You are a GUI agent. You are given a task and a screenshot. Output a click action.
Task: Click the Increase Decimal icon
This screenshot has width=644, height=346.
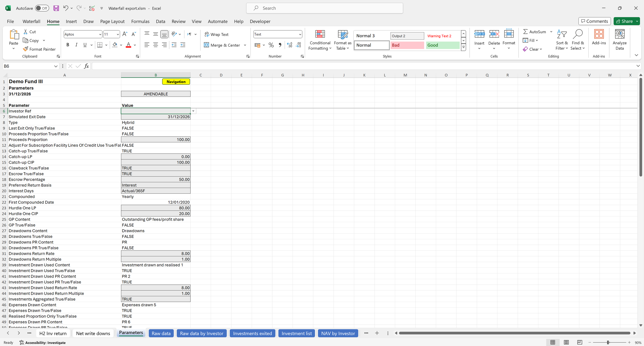[x=290, y=45]
